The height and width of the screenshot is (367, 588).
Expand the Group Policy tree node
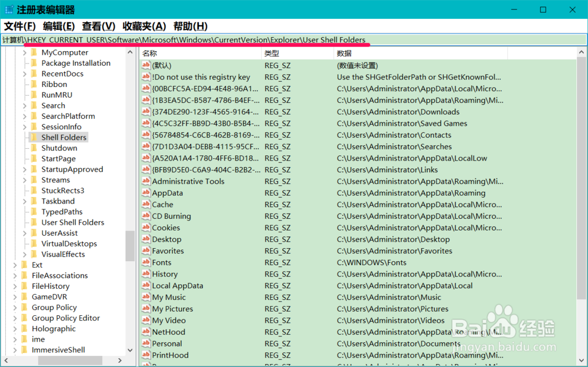click(x=15, y=308)
